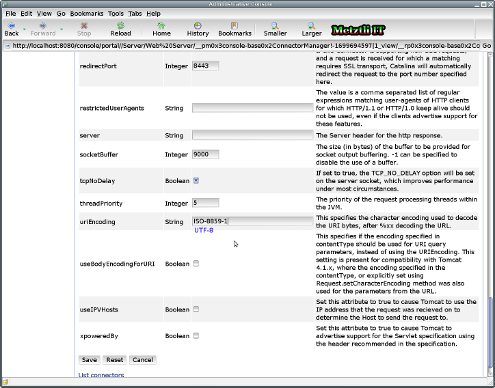Click the scrollbar down arrow
The image size is (495, 388).
tap(490, 373)
